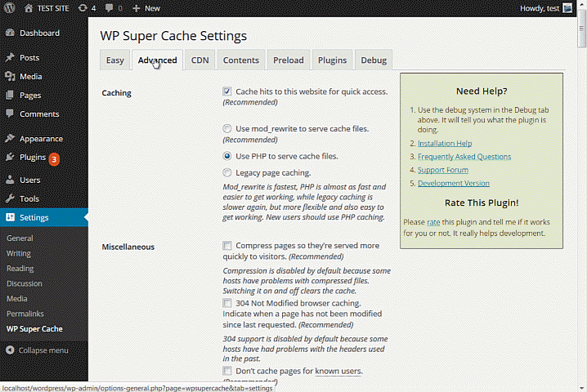Click the rate link under Rate This Plugin
Image resolution: width=587 pixels, height=392 pixels.
(x=433, y=222)
